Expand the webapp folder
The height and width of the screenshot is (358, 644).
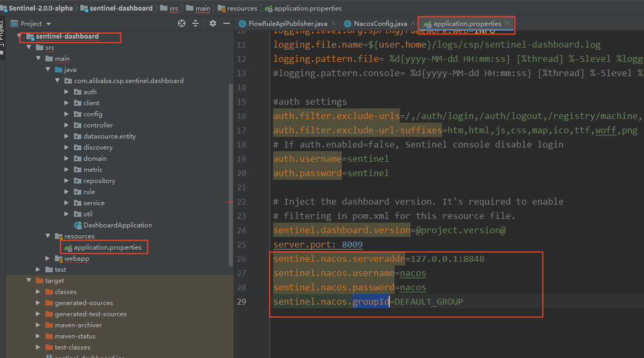[x=48, y=259]
